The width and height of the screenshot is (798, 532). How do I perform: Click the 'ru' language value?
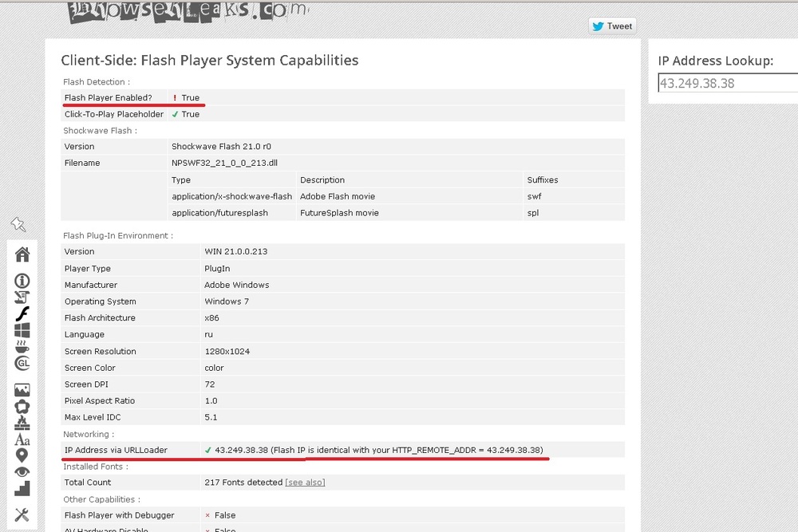pyautogui.click(x=208, y=335)
